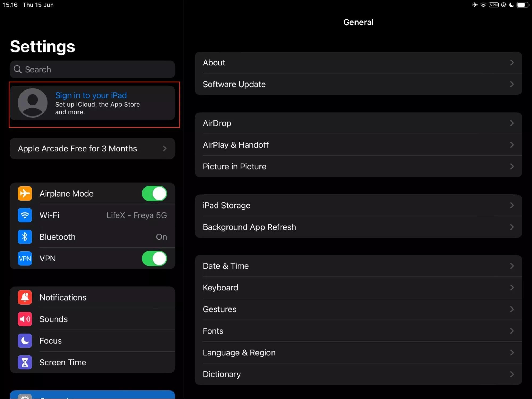The image size is (532, 399).
Task: Tap the Notifications settings icon
Action: (x=25, y=297)
